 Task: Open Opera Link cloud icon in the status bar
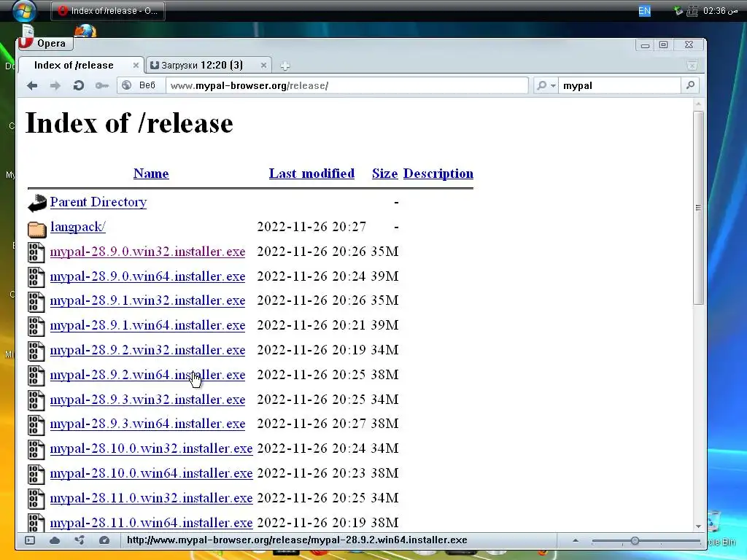[x=55, y=540]
